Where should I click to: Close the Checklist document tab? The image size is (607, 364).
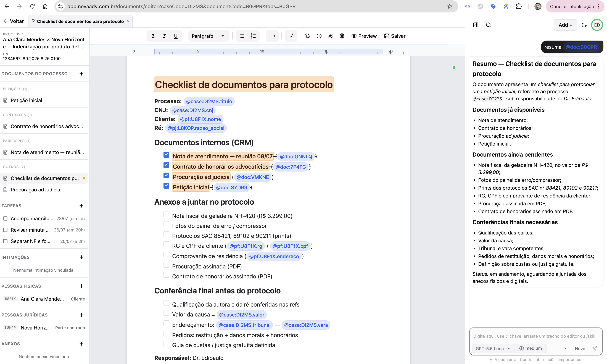click(128, 21)
